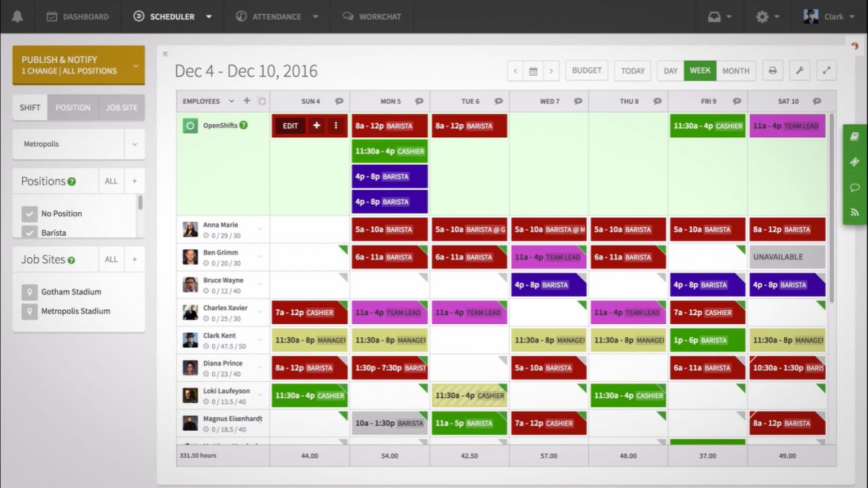The width and height of the screenshot is (868, 488).
Task: Switch to the MONTH view tab
Action: [x=736, y=70]
